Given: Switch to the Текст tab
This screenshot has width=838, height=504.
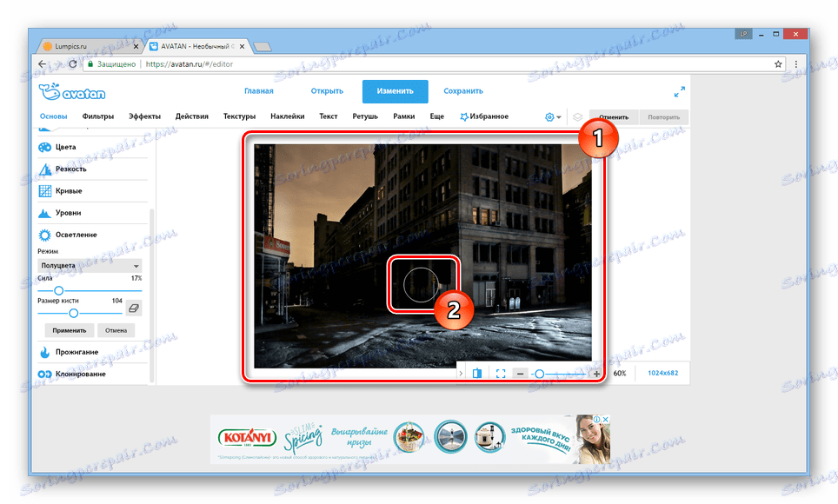Looking at the screenshot, I should (328, 116).
